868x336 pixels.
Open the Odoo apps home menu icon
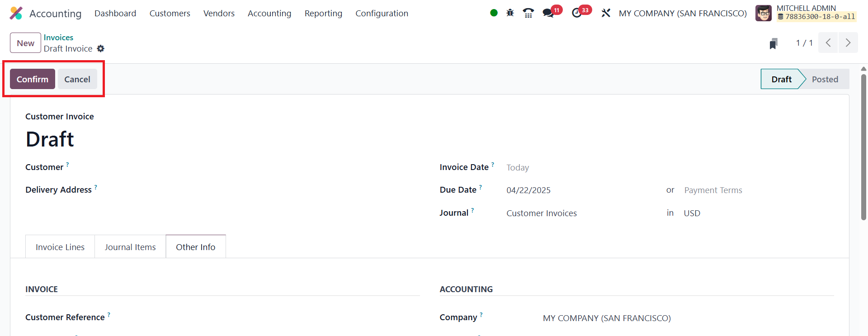coord(16,13)
